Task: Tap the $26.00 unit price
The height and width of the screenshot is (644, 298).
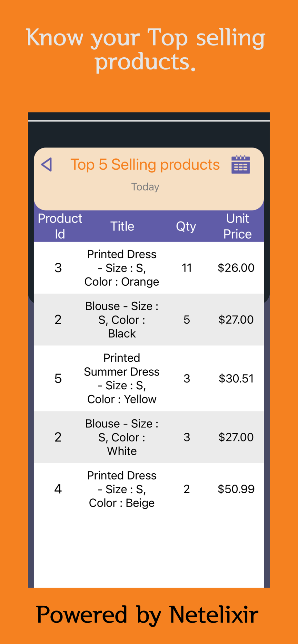Action: [236, 268]
